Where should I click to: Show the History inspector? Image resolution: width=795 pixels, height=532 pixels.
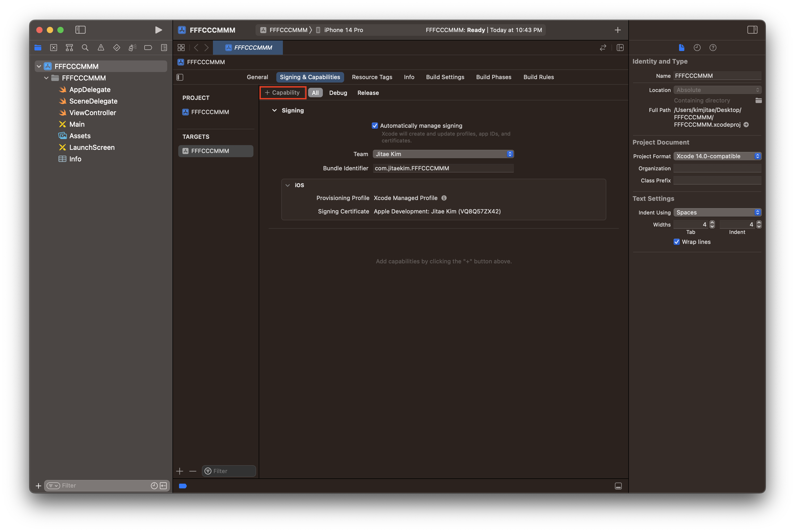point(697,48)
